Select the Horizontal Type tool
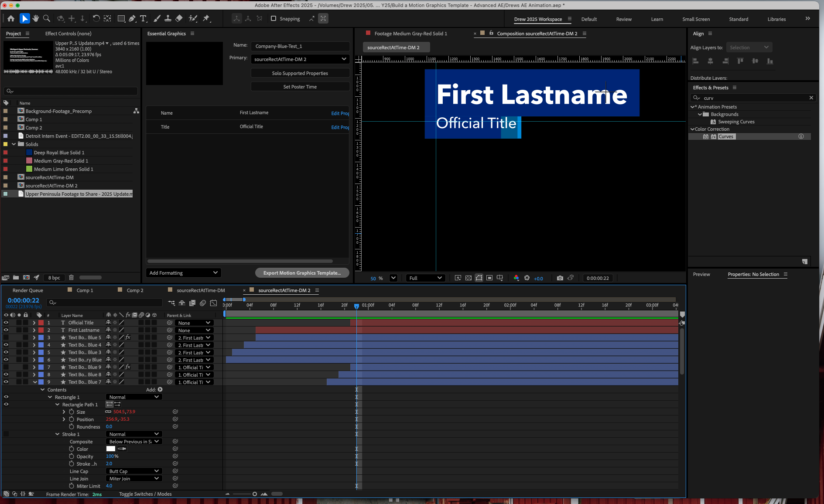The image size is (824, 504). (x=143, y=18)
